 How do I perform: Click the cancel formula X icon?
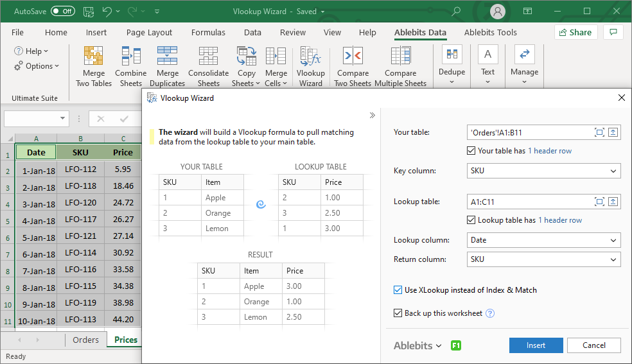click(101, 119)
